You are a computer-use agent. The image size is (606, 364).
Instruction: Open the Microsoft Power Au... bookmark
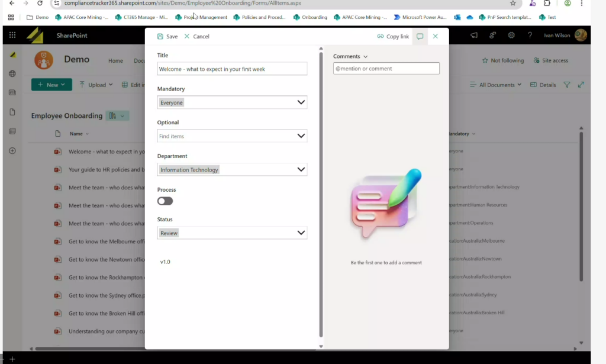pyautogui.click(x=420, y=17)
